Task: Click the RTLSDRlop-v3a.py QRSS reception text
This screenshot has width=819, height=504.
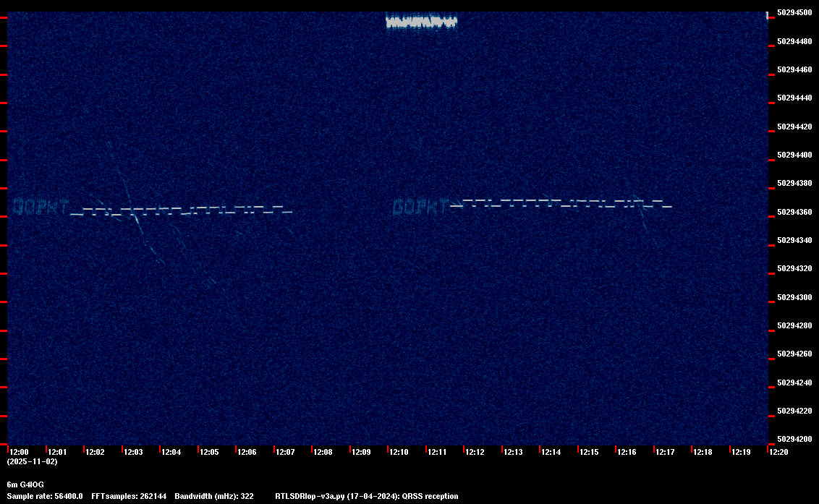Action: click(366, 497)
